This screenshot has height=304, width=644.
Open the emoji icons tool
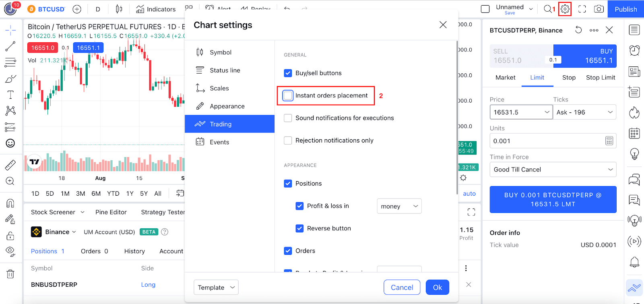click(x=10, y=143)
